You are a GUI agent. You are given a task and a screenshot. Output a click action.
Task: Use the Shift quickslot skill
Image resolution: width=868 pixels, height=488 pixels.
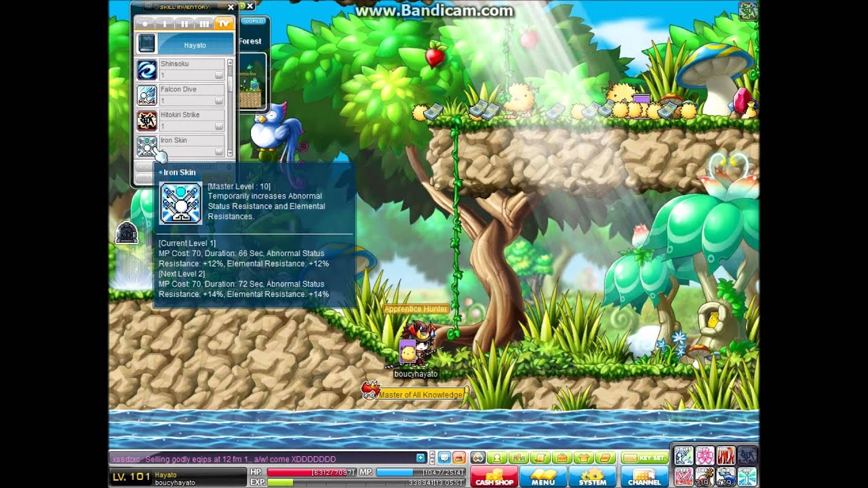[x=684, y=455]
